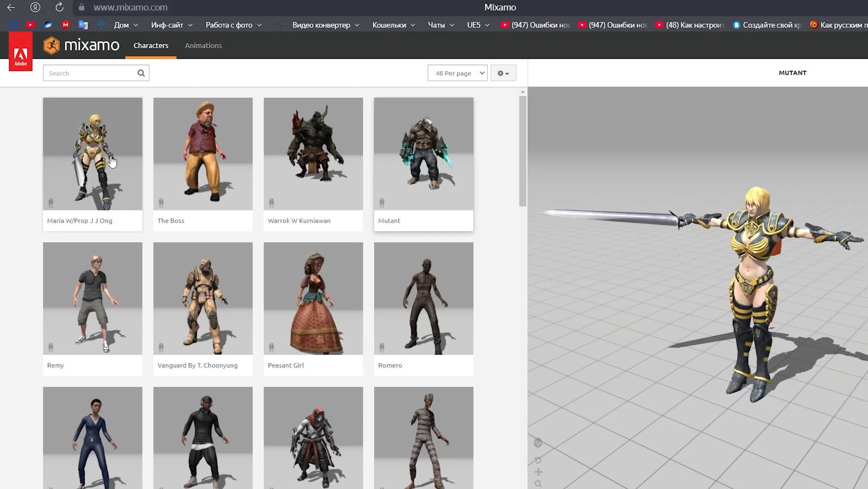
Task: Select the Characters tab
Action: click(x=151, y=45)
